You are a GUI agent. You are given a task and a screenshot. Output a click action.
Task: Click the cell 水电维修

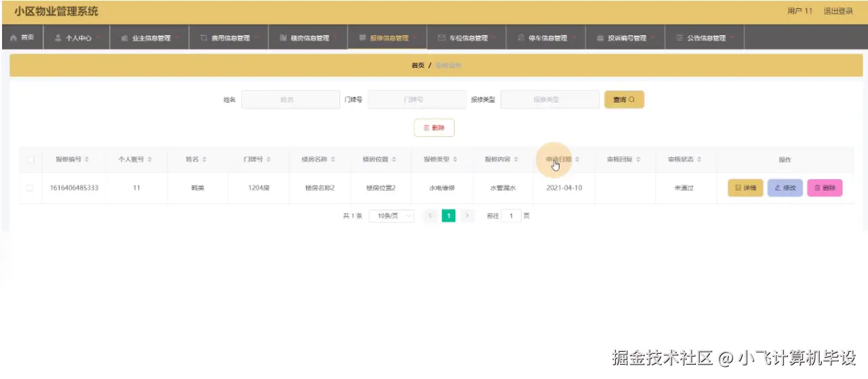(x=442, y=188)
